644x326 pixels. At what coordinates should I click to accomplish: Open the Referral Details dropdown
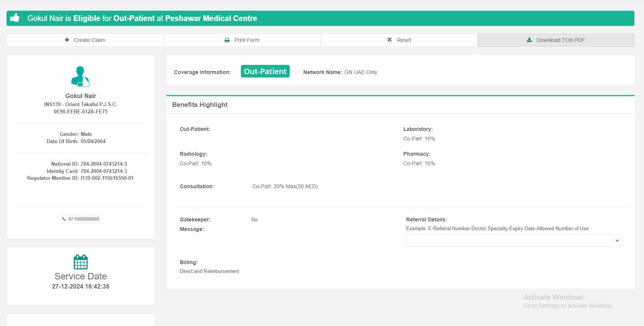[x=513, y=240]
